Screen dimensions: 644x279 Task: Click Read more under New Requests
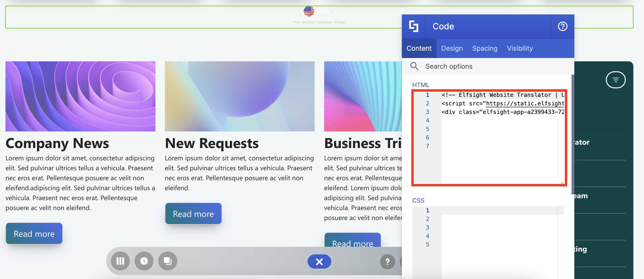193,214
